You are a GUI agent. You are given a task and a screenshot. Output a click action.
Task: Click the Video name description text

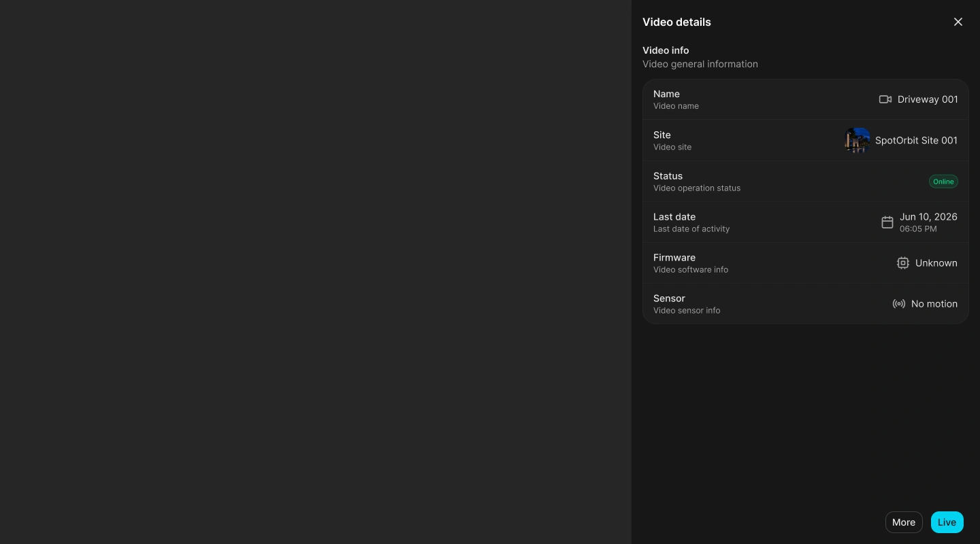676,106
